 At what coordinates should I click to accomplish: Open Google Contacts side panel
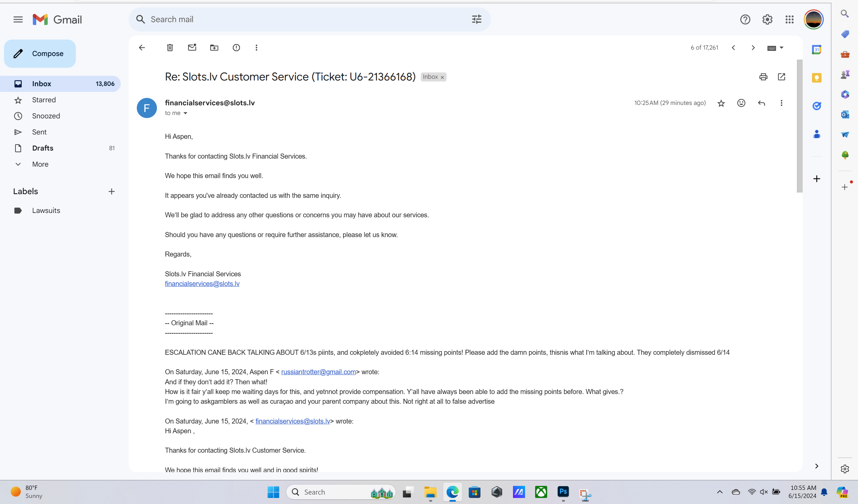(x=816, y=134)
